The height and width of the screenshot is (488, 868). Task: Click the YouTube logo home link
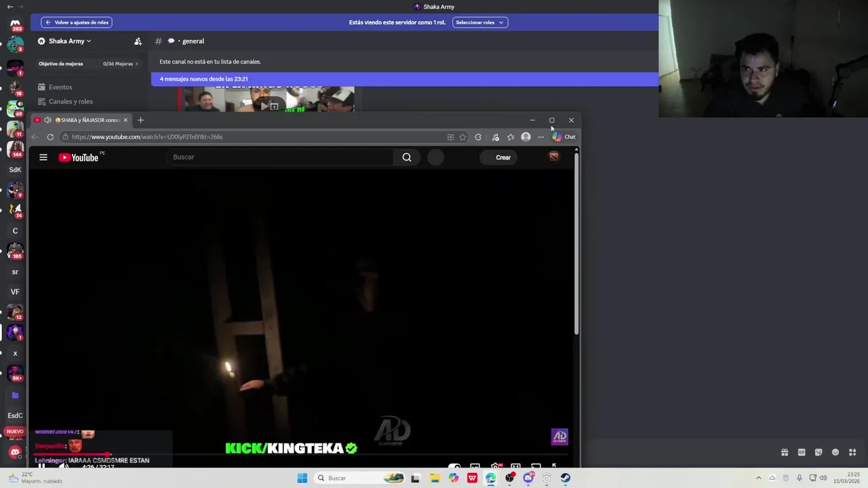pyautogui.click(x=79, y=157)
